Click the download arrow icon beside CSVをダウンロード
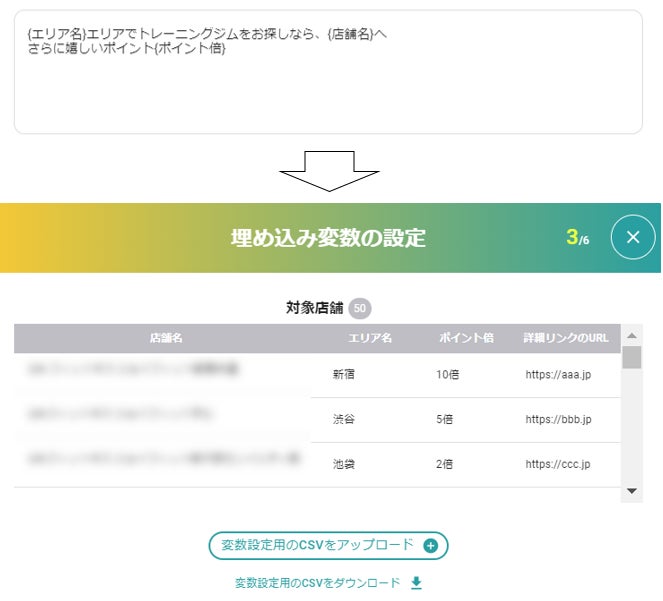 click(416, 583)
